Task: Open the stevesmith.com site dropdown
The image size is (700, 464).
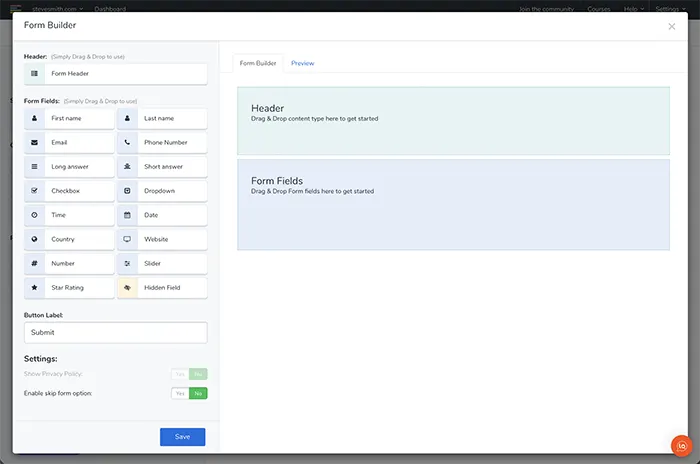Action: [58, 8]
